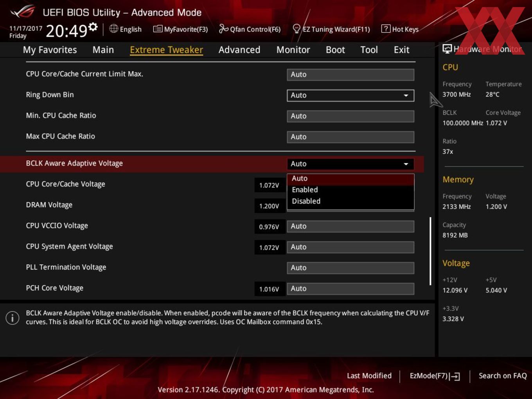Open the My Favorites tab
Screen dimensions: 532x399
(x=50, y=50)
